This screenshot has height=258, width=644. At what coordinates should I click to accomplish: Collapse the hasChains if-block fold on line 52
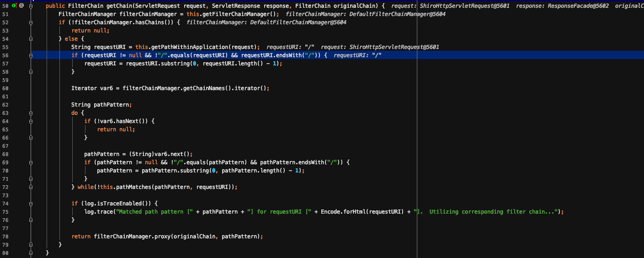coord(31,22)
